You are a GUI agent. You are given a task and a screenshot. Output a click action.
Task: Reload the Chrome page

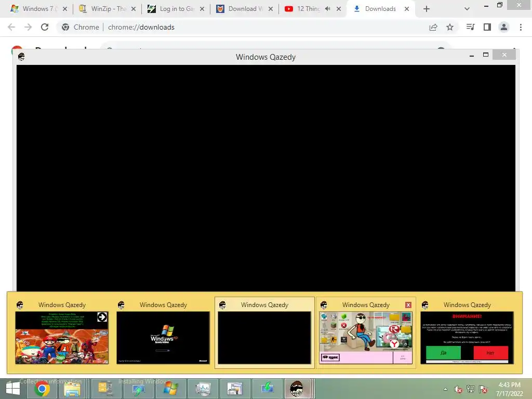[x=45, y=27]
